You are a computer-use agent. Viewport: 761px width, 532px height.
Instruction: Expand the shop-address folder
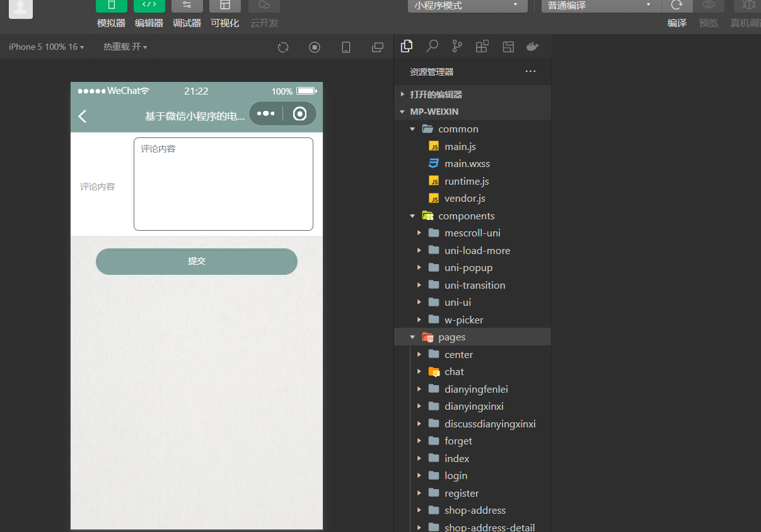473,511
